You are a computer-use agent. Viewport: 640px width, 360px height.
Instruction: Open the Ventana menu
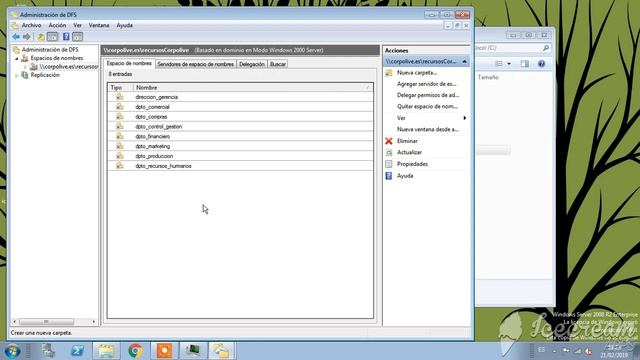[99, 25]
